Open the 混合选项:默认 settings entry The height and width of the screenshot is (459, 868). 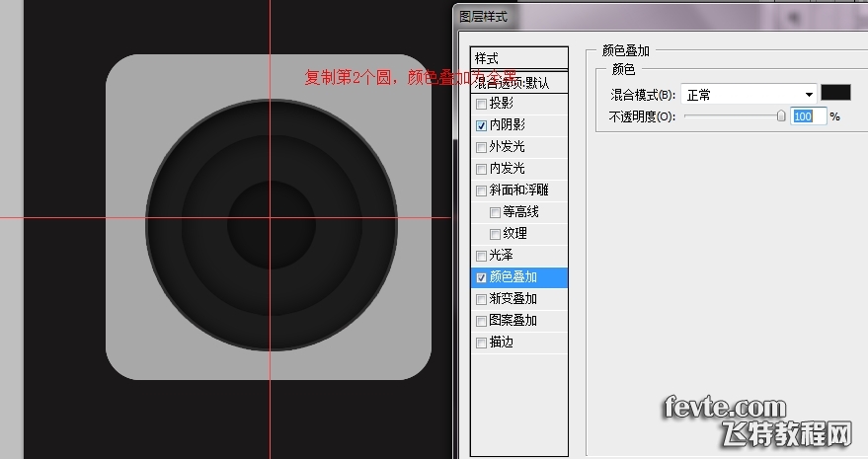(519, 82)
